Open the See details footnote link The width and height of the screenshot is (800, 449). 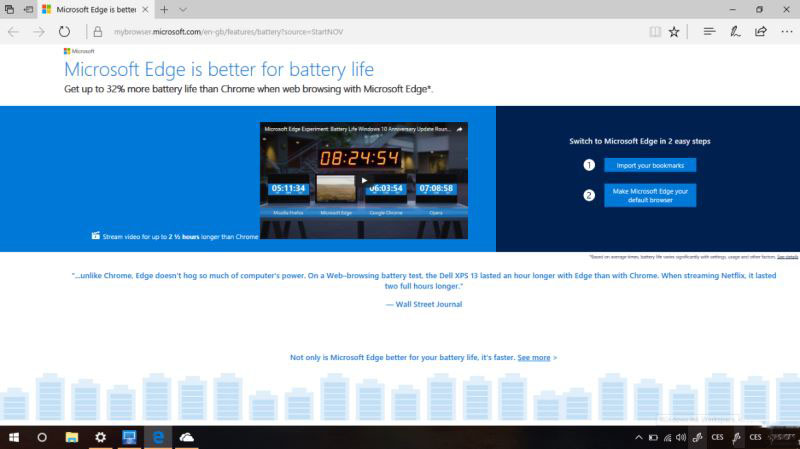pos(787,257)
